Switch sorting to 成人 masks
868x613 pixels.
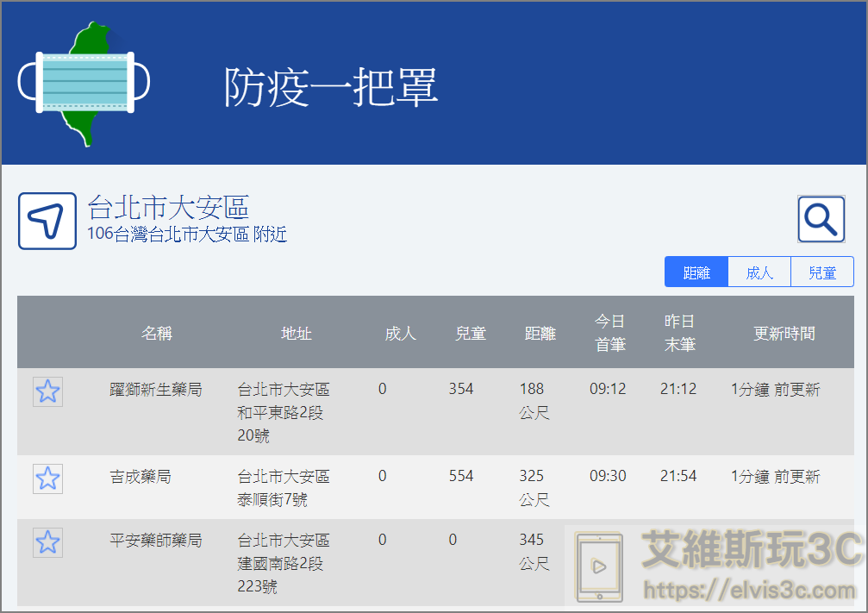coord(759,272)
